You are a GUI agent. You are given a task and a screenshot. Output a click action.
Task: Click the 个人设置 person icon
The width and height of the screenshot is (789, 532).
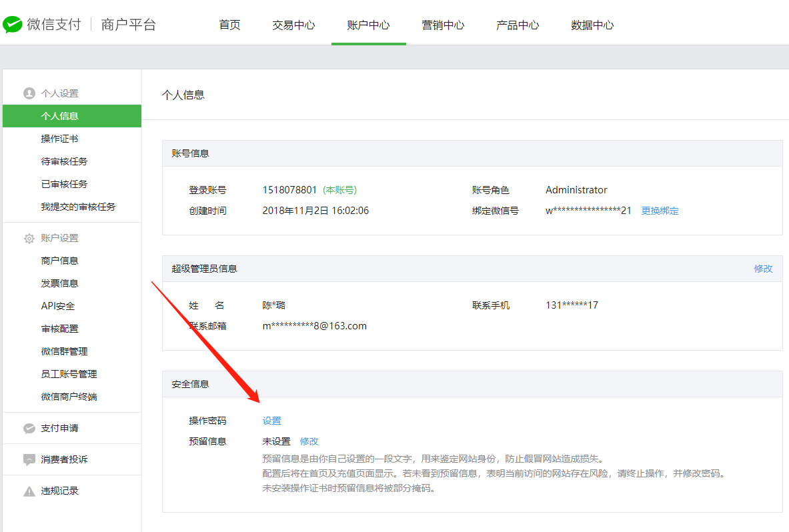tap(29, 93)
